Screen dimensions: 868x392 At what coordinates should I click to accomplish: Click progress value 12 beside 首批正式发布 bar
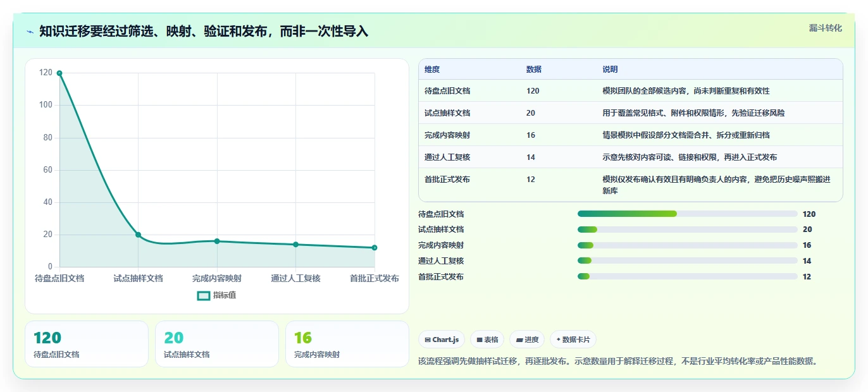(x=807, y=277)
